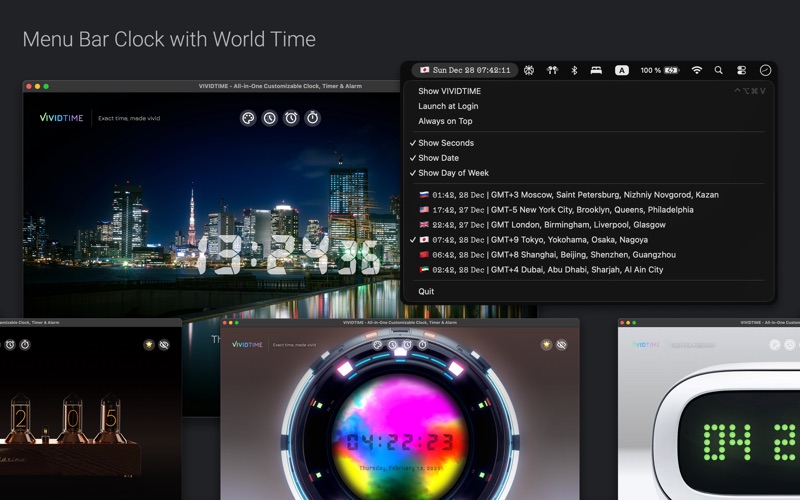
Task: Toggle hide-UI eye icon in nixie tube window
Action: [164, 345]
